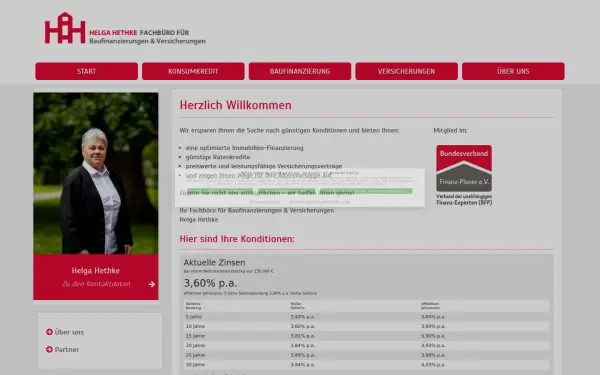600x375 pixels.
Task: Open the KONSUMKREDIT navigation tab
Action: [x=193, y=71]
